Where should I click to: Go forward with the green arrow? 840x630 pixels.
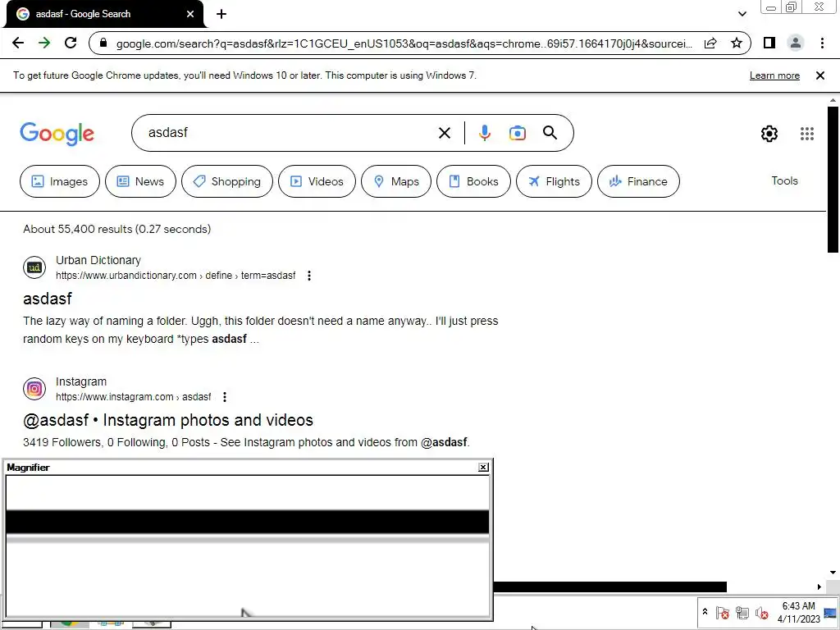pyautogui.click(x=44, y=43)
